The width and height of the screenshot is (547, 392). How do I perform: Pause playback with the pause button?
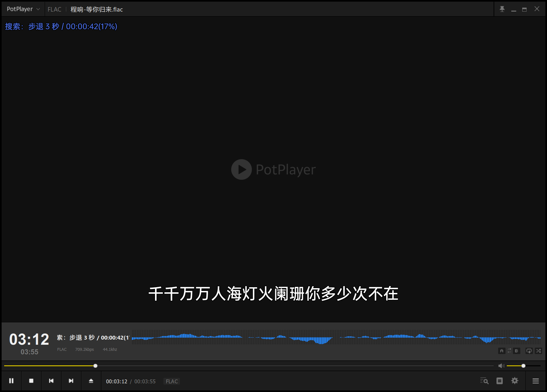tap(11, 381)
